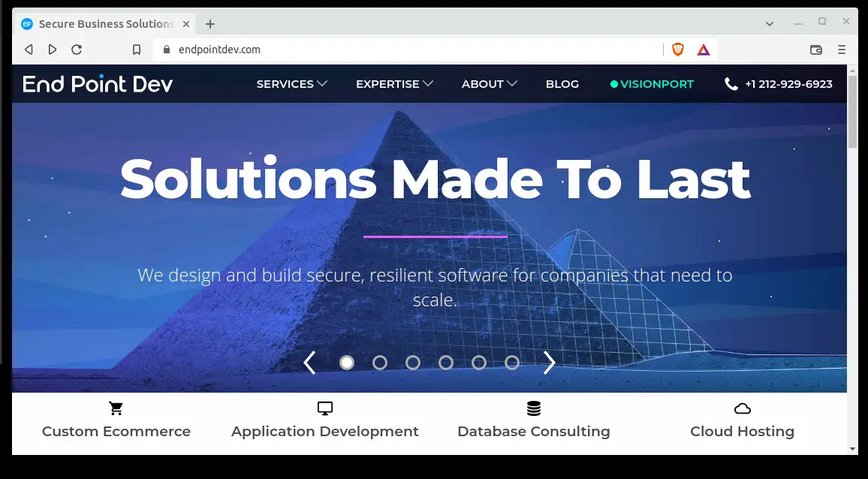
Task: Show the previous carousel slide
Action: (309, 363)
